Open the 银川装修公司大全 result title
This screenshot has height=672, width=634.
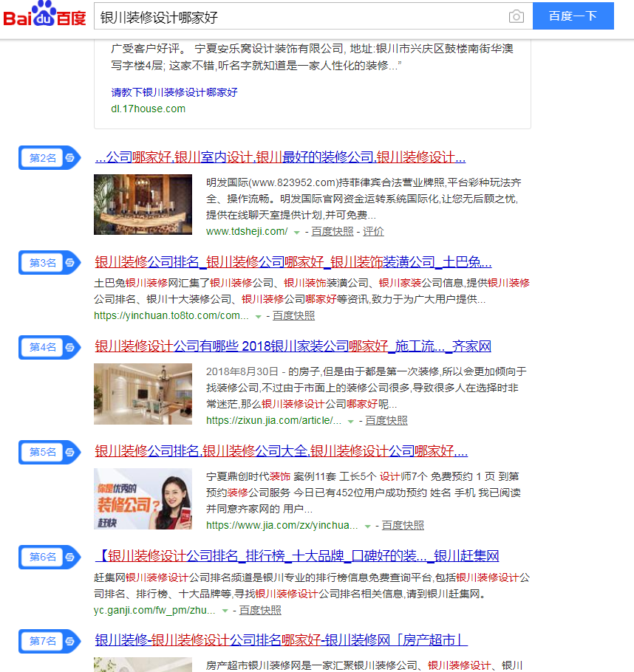tap(281, 451)
